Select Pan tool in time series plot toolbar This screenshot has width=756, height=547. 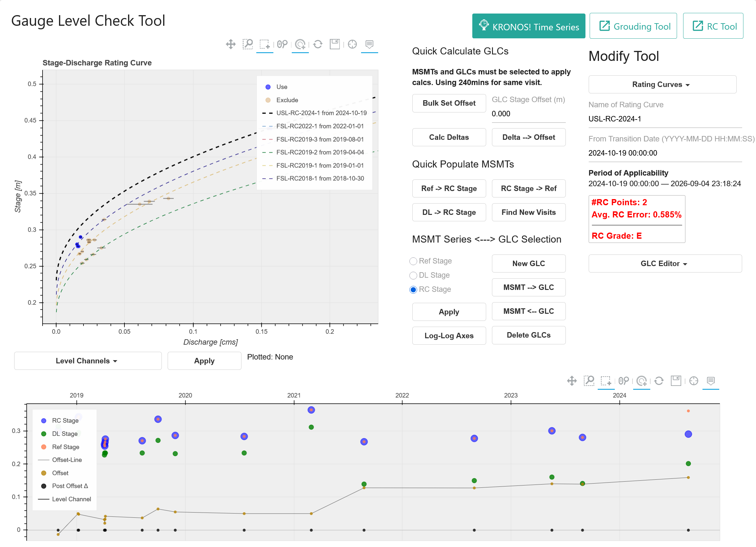pos(572,381)
